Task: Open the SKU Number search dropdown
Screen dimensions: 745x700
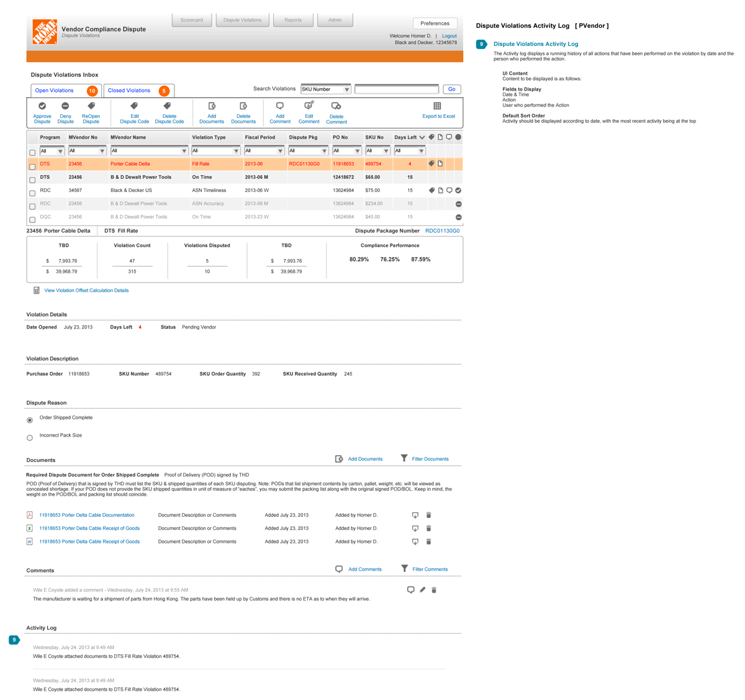Action: tap(325, 89)
